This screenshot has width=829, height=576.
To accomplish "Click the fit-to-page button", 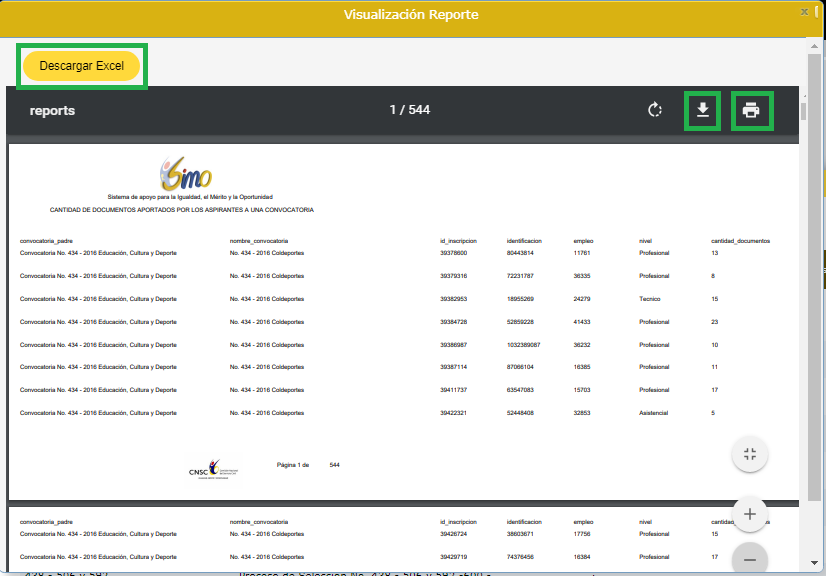I will point(749,454).
